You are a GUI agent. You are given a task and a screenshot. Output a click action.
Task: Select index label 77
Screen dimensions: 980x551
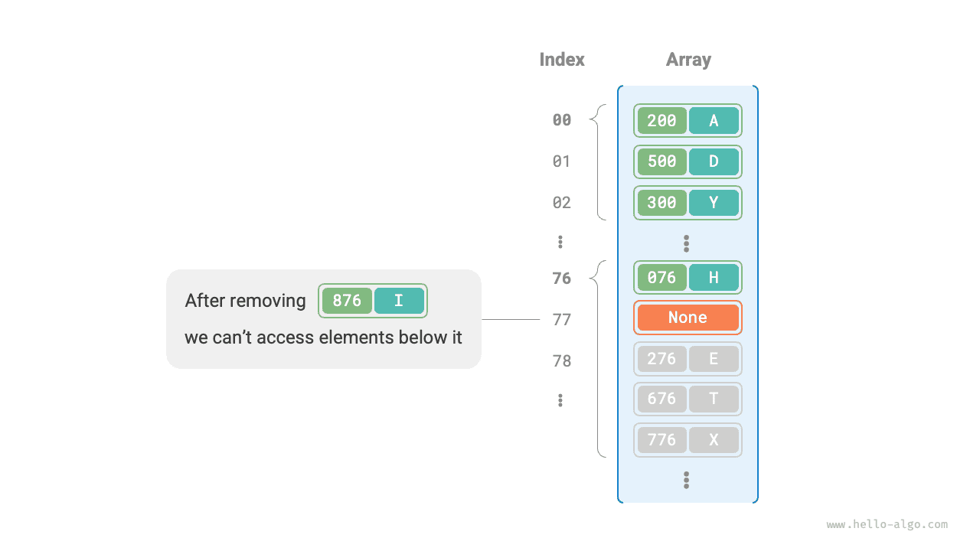[562, 320]
